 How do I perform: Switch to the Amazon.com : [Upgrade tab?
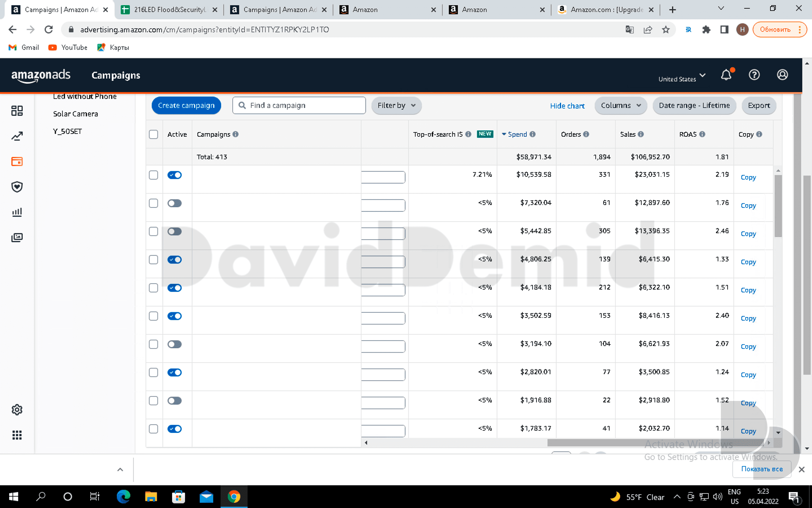[606, 10]
